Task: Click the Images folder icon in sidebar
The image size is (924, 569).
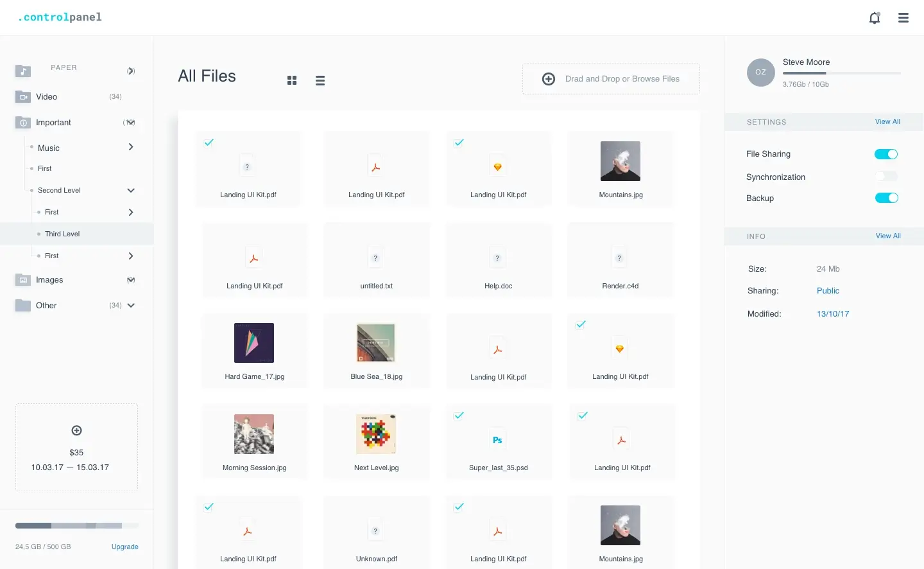Action: click(23, 280)
